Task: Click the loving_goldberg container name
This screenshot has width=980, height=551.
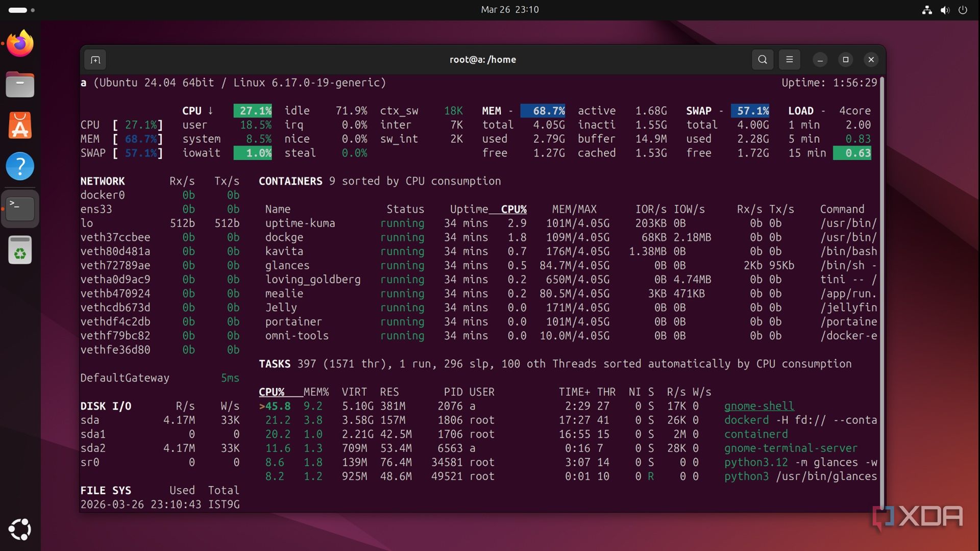Action: coord(312,280)
